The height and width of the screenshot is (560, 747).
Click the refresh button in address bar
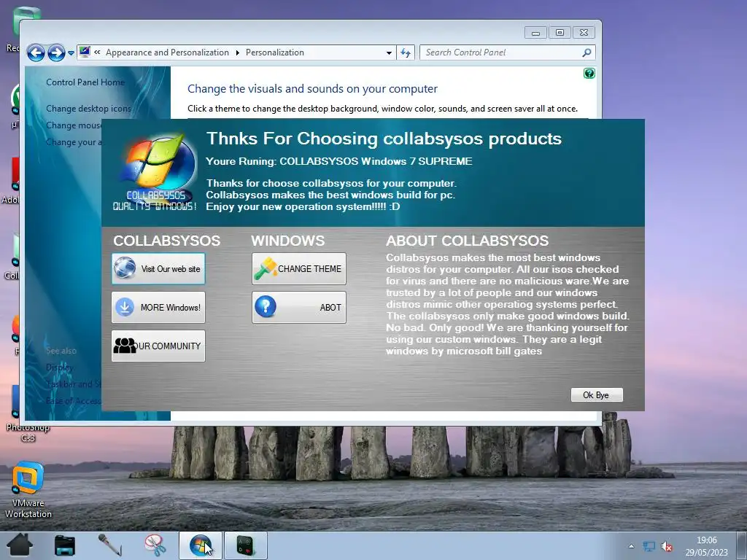(406, 52)
